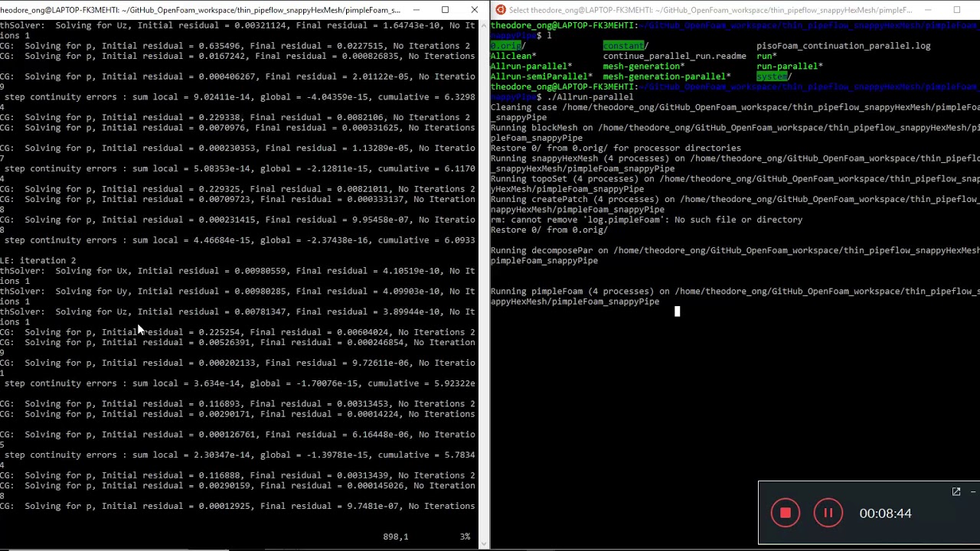Stop the screen recording
This screenshot has height=551, width=980.
[785, 514]
